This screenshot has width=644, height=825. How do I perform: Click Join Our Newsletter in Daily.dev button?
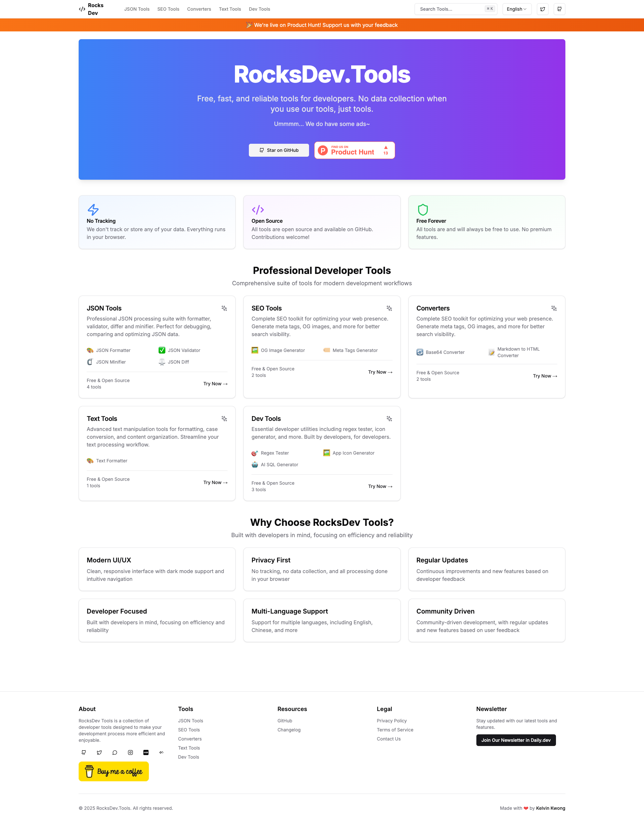point(516,740)
